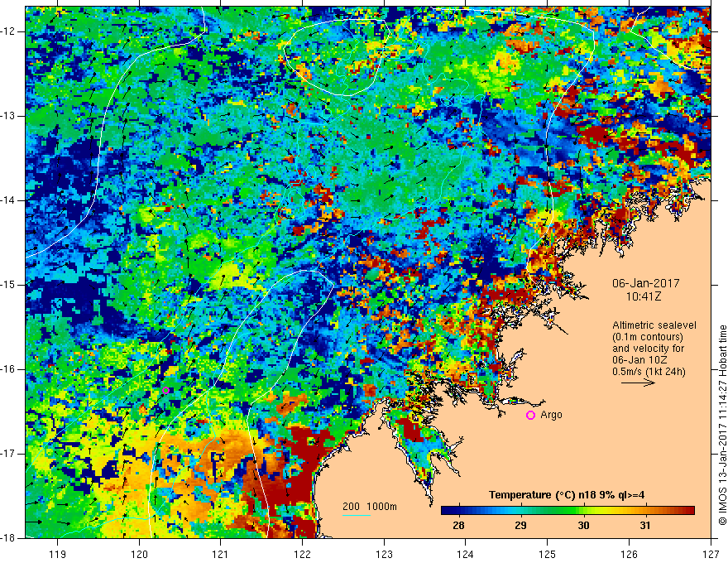
Task: Click the '200 1000m' depth label
Action: point(370,507)
